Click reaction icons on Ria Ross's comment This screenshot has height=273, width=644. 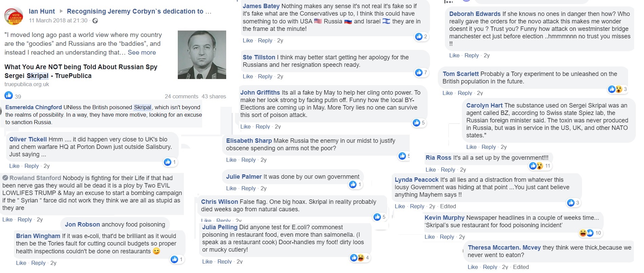536,165
